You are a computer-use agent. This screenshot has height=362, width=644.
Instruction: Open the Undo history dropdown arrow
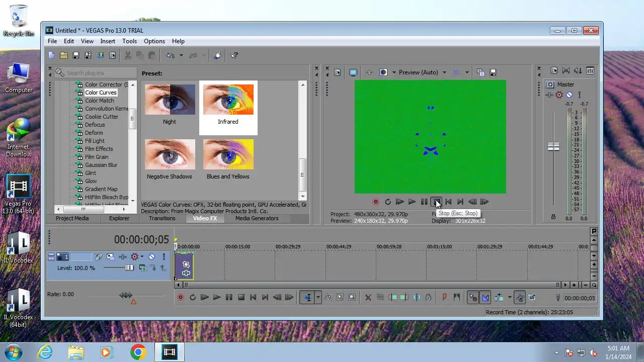181,56
